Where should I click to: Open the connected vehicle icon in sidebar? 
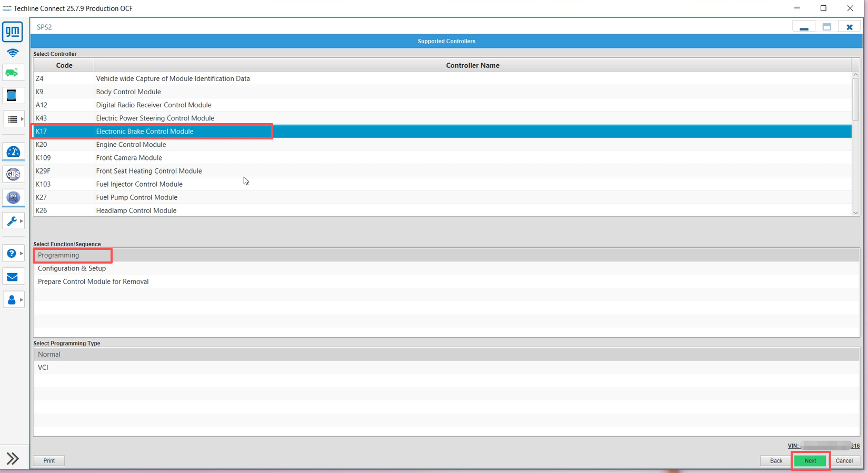(x=13, y=73)
